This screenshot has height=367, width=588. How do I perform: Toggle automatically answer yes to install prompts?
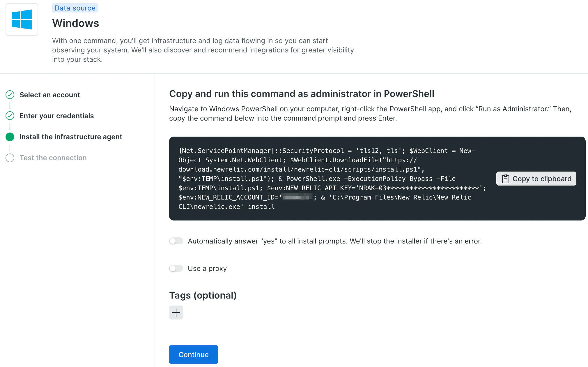point(176,241)
